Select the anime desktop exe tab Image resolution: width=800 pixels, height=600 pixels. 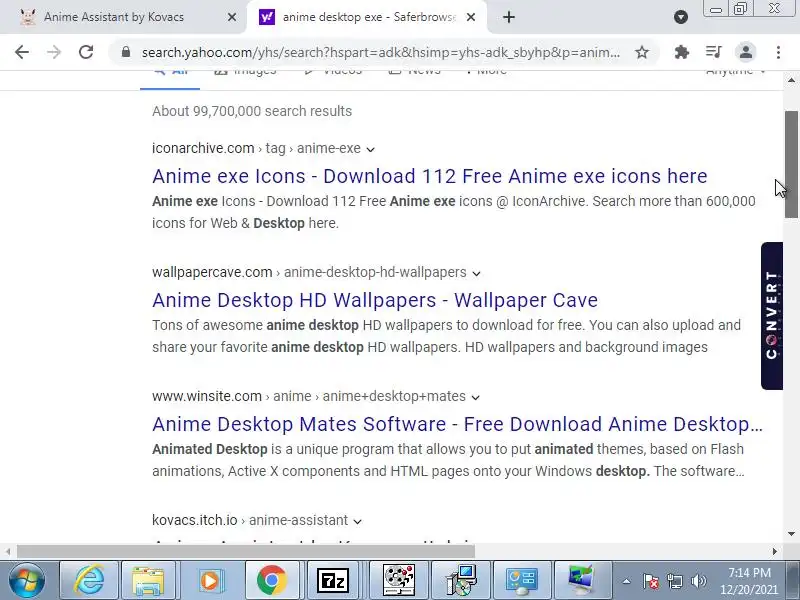367,17
